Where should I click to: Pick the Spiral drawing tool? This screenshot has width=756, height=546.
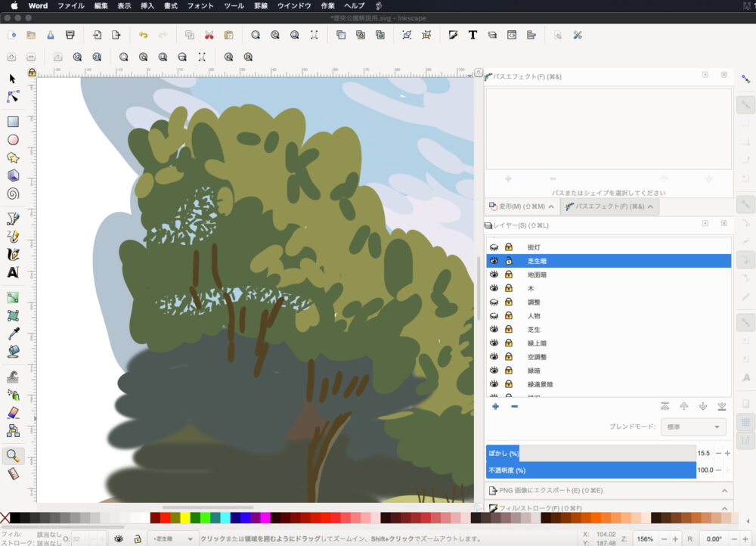click(13, 193)
